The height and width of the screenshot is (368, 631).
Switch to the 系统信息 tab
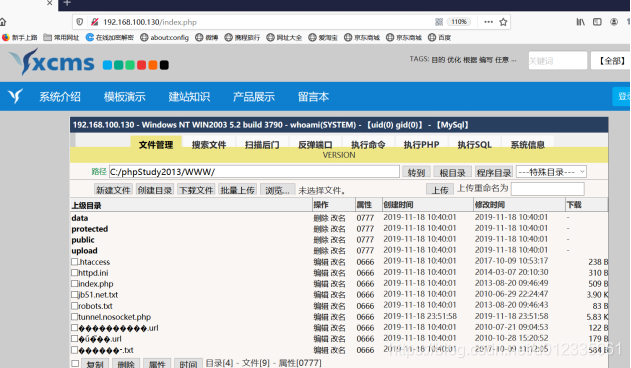click(x=527, y=145)
